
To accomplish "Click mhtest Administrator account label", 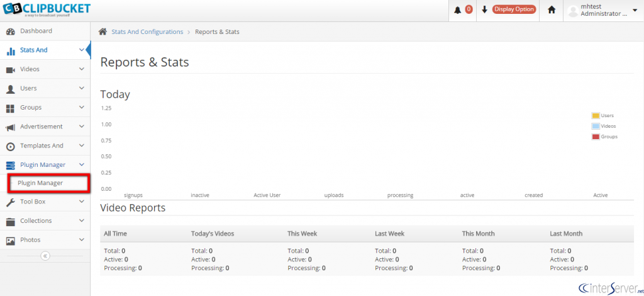I will (603, 10).
